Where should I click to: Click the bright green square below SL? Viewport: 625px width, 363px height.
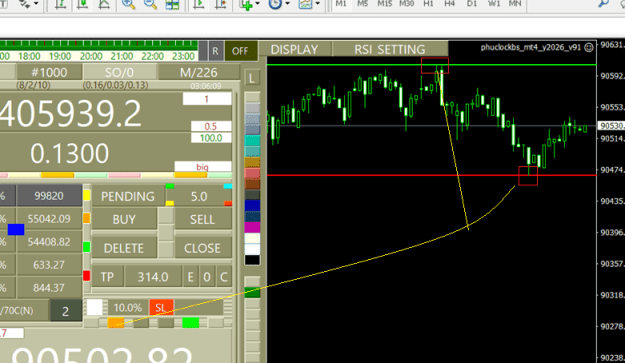[x=191, y=322]
